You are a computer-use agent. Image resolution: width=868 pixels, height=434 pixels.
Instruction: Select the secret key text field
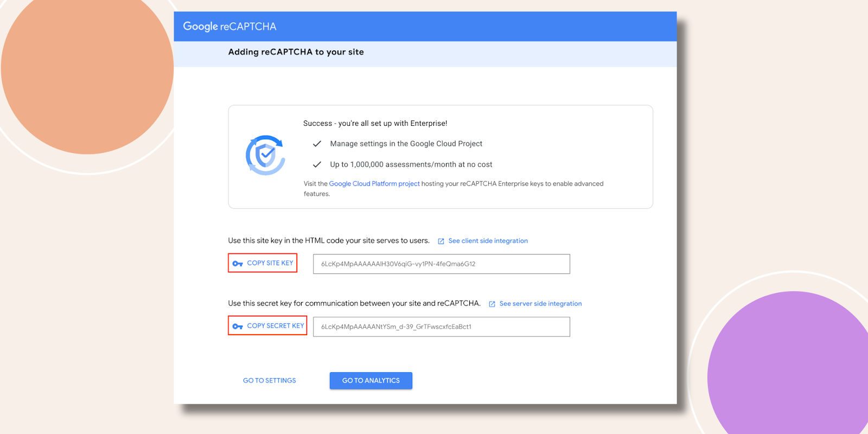[x=441, y=327]
